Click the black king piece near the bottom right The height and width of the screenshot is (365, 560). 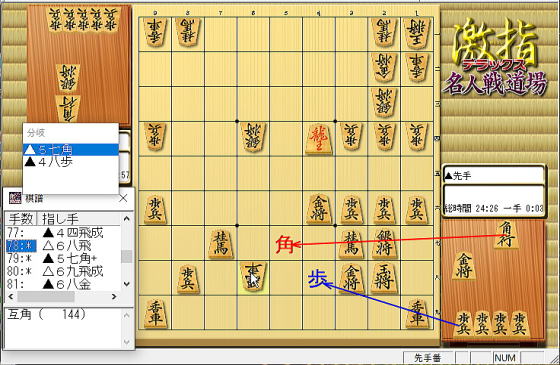[384, 278]
